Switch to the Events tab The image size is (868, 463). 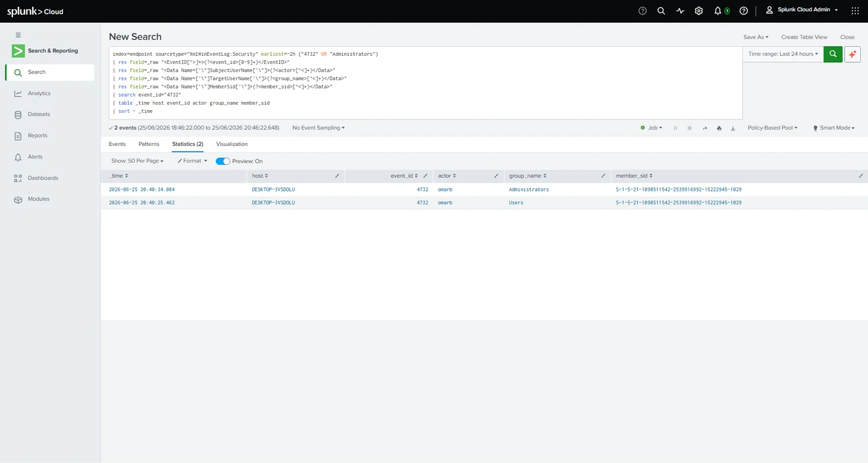(117, 144)
